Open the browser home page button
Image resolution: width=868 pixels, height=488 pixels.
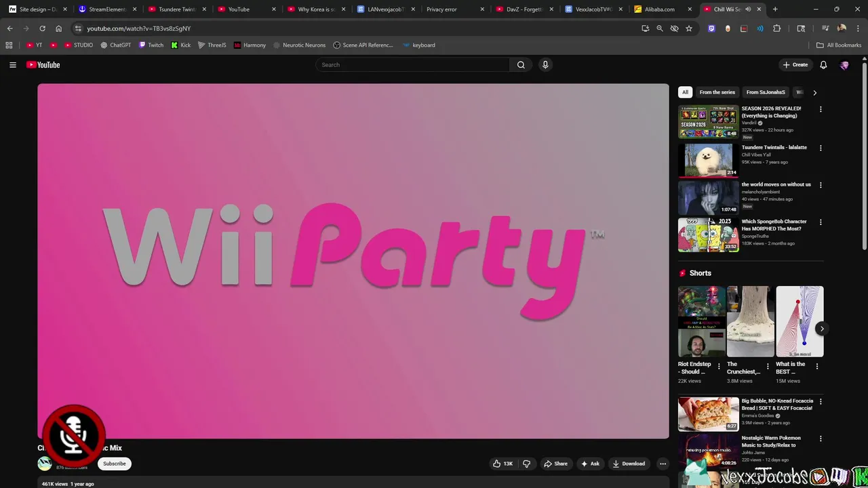pos(58,28)
